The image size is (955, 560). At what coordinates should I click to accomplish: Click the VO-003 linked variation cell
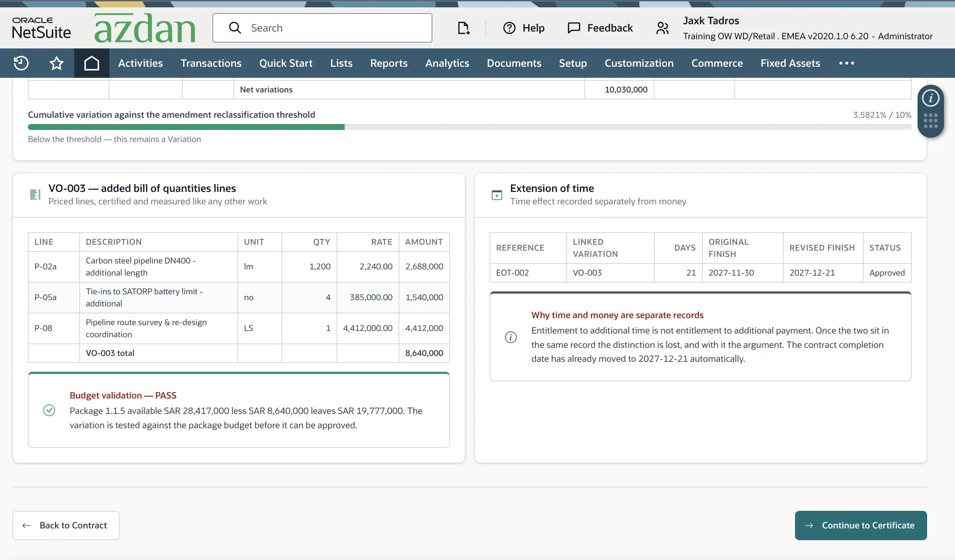click(610, 273)
